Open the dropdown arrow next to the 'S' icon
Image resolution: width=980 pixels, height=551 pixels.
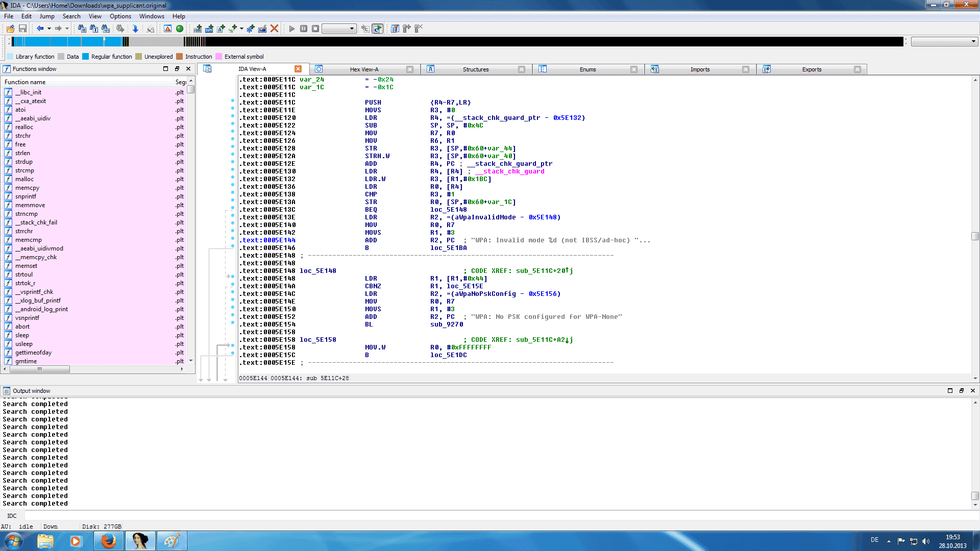pyautogui.click(x=241, y=29)
